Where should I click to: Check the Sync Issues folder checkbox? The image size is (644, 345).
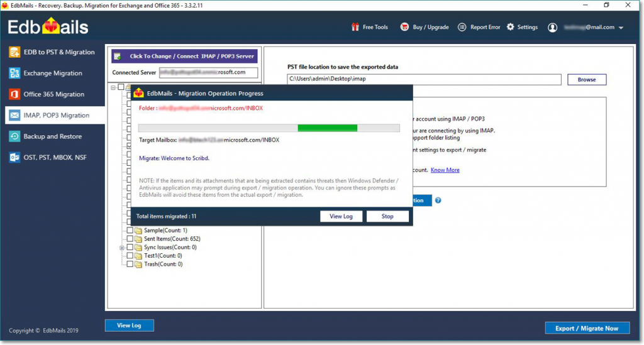coord(130,248)
